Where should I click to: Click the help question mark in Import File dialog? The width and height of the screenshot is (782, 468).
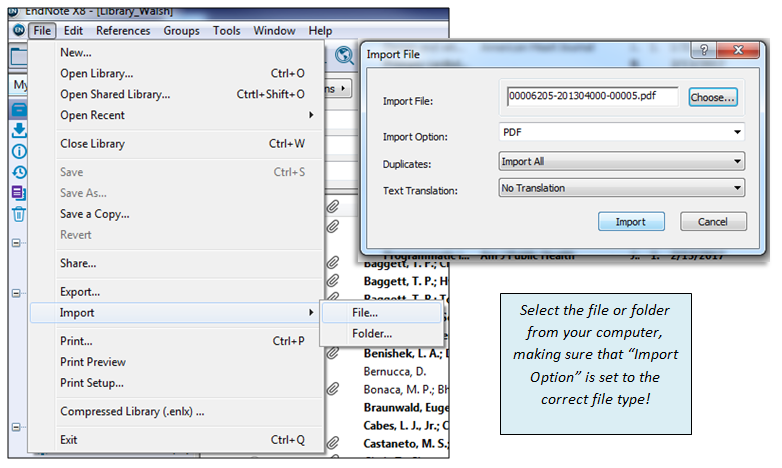pos(704,50)
